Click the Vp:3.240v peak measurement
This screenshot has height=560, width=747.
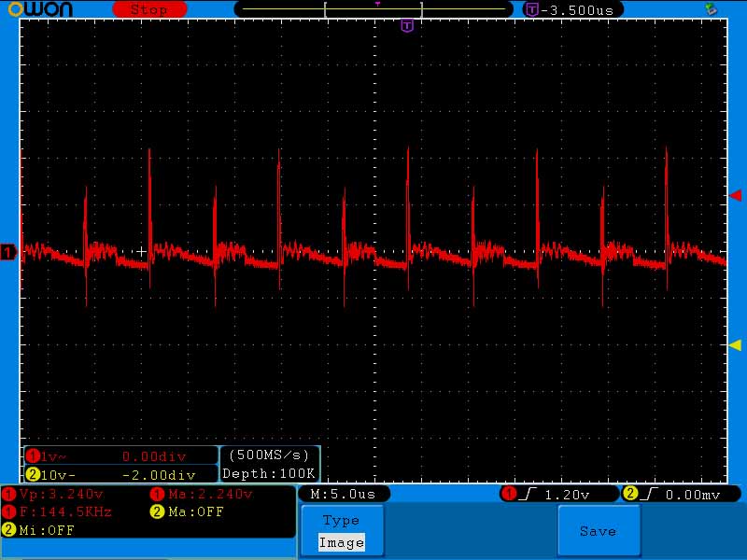tap(54, 494)
